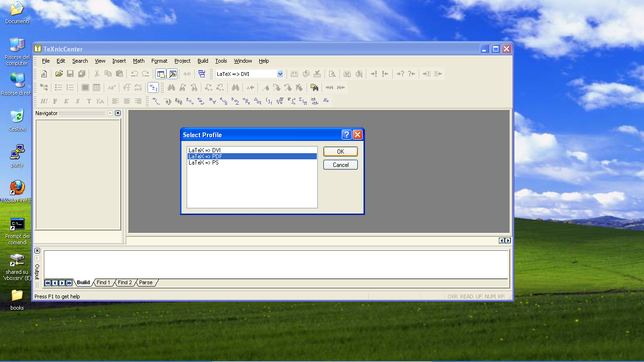
Task: Click the Save diskette icon
Action: 70,74
